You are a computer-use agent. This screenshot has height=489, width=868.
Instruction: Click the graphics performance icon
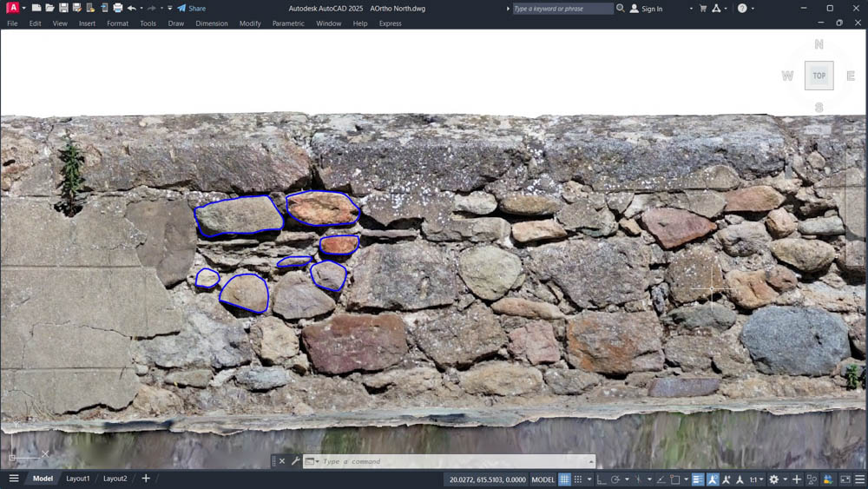828,479
